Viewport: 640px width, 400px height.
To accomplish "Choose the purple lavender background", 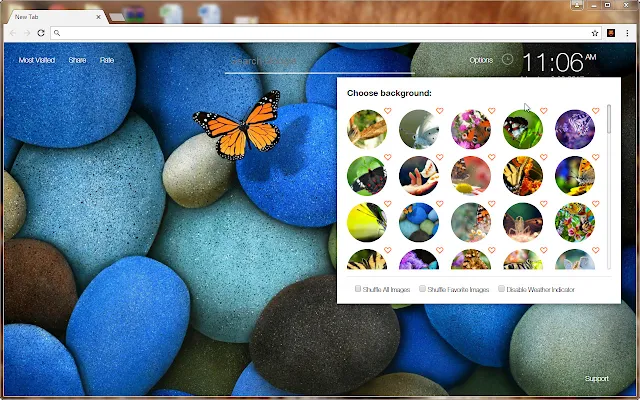I will pyautogui.click(x=575, y=129).
